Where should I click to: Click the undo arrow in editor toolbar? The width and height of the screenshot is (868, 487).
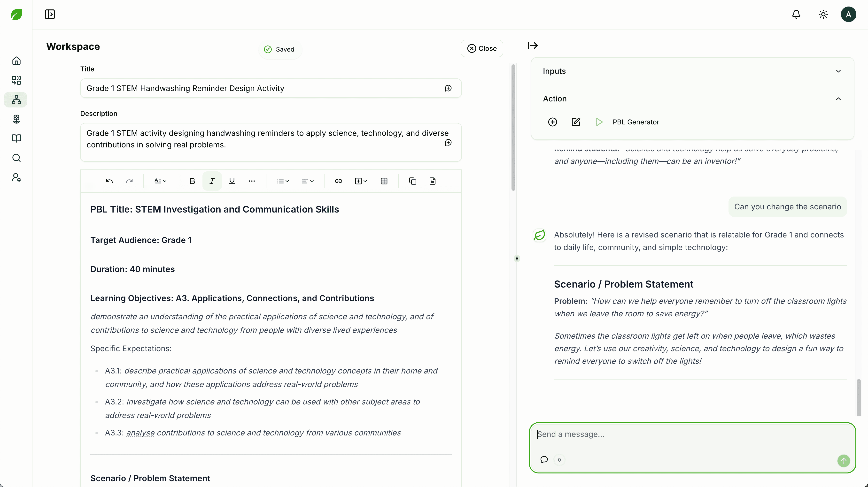tap(109, 181)
